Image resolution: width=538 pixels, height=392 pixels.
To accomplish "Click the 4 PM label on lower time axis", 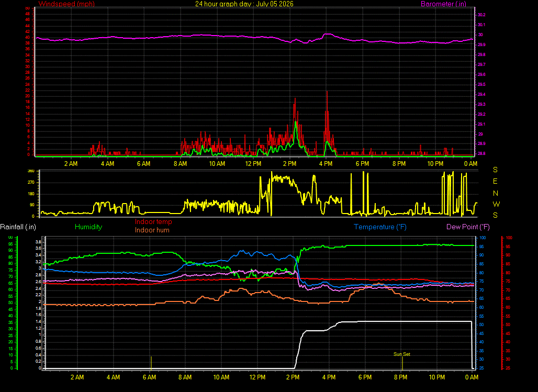I will pyautogui.click(x=329, y=377).
